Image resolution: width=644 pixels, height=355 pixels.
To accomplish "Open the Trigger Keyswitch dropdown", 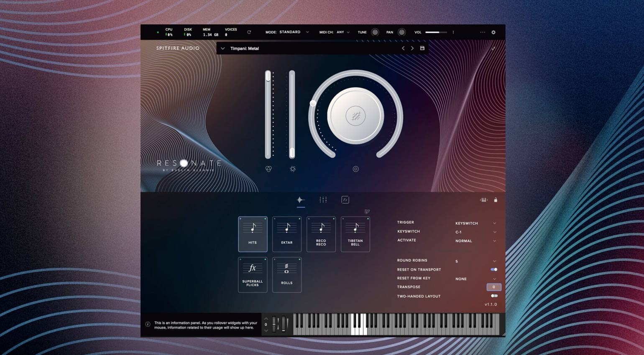I will point(476,223).
